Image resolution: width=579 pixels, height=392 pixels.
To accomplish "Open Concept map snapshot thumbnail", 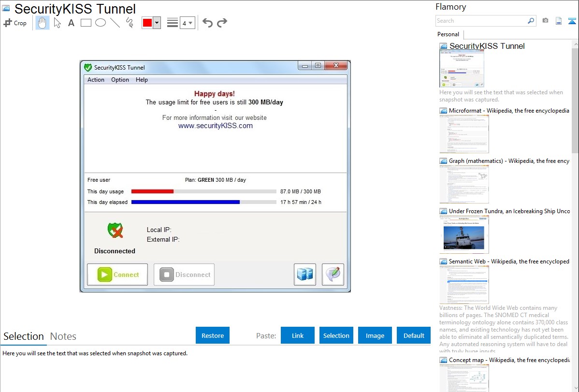I will [x=464, y=378].
